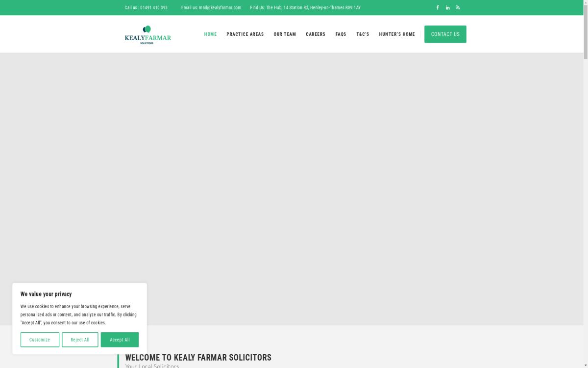The height and width of the screenshot is (368, 588).
Task: Open the T&C's dropdown
Action: point(363,34)
